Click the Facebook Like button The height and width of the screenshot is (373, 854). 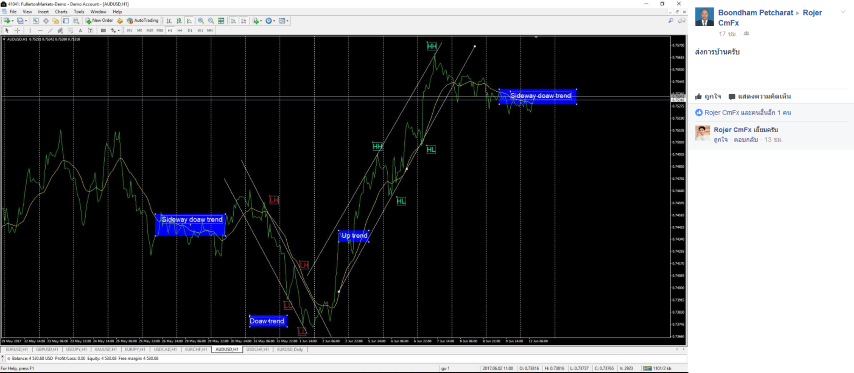(708, 96)
